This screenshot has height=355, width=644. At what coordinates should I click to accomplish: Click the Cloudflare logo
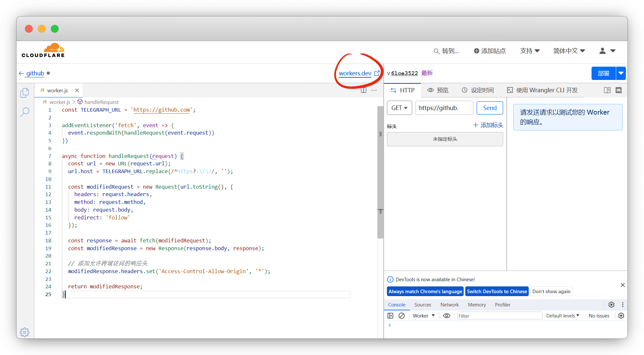(43, 50)
